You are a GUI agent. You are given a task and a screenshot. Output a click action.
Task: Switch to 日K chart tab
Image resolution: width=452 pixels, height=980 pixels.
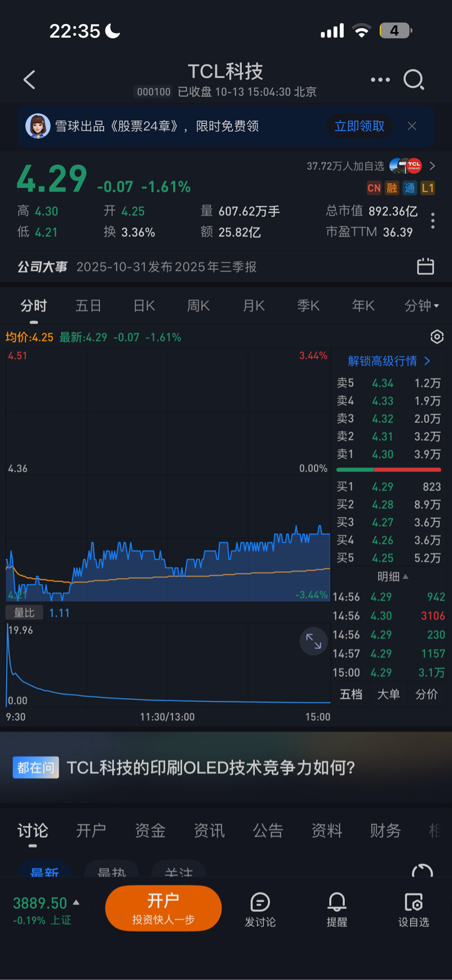pos(144,305)
